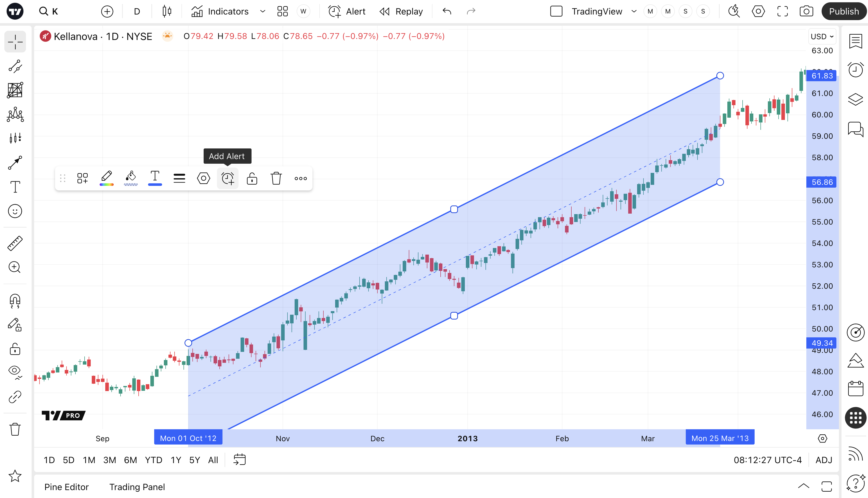Screen dimensions: 868x498
Task: Switch to the Trading Panel tab
Action: tap(137, 487)
